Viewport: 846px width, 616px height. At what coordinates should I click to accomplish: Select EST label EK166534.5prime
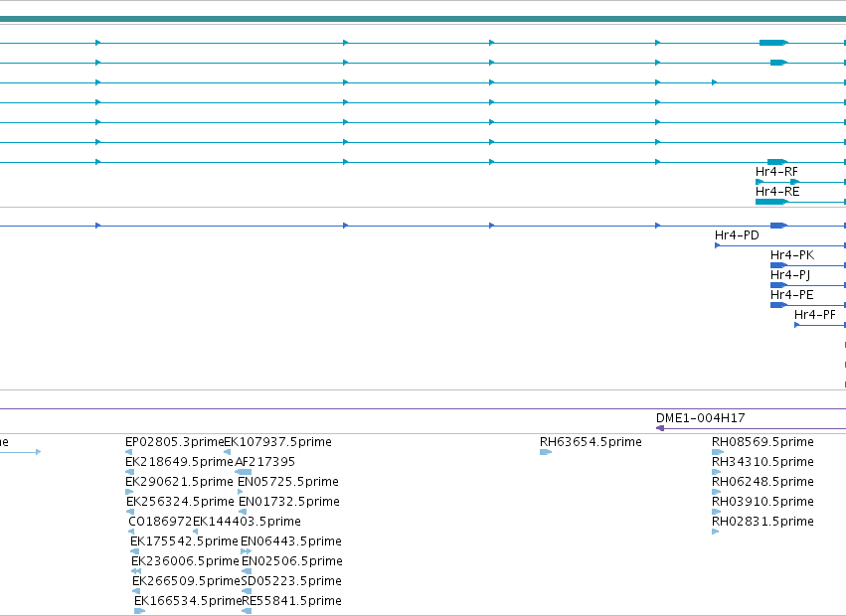(x=188, y=601)
